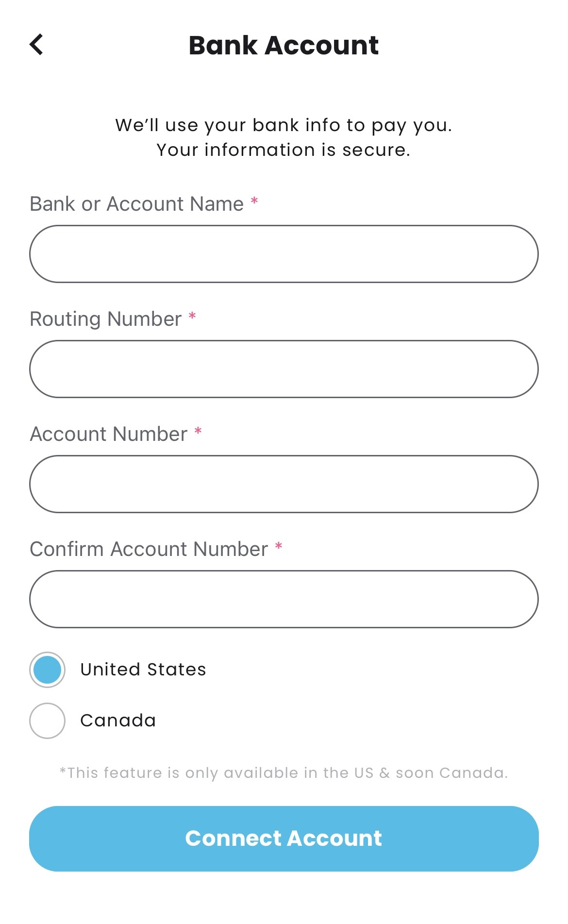Click the 'Your information is secure' text

[284, 150]
